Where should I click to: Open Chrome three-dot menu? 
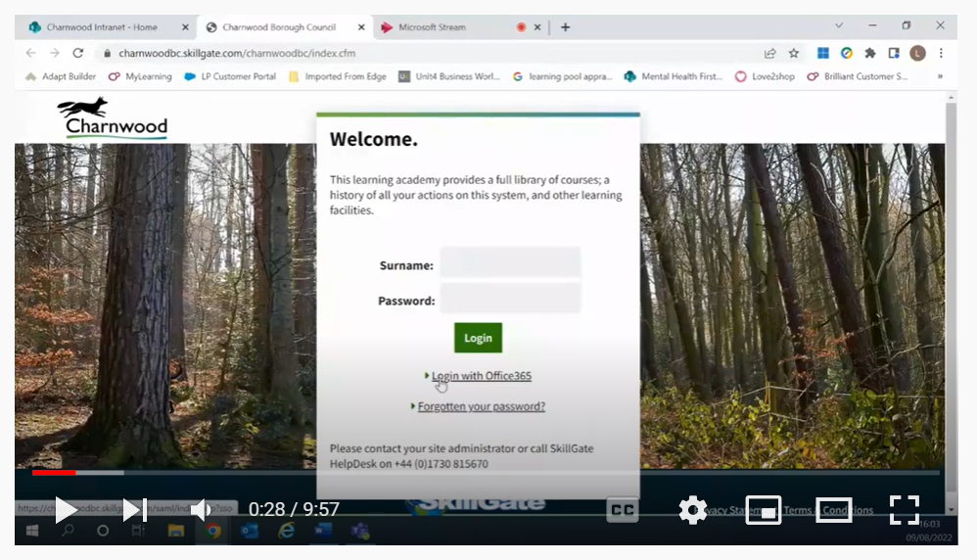[941, 53]
